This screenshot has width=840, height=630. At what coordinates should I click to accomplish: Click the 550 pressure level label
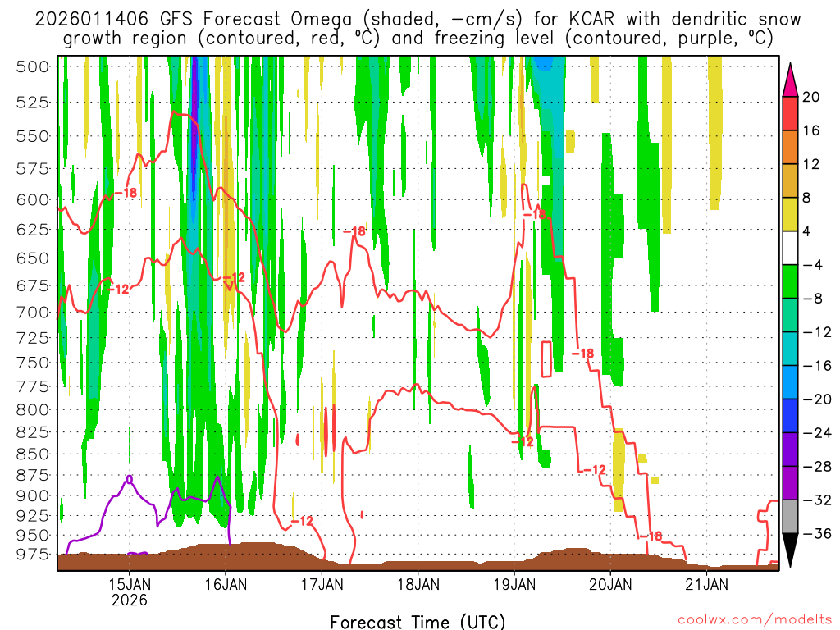pos(33,136)
